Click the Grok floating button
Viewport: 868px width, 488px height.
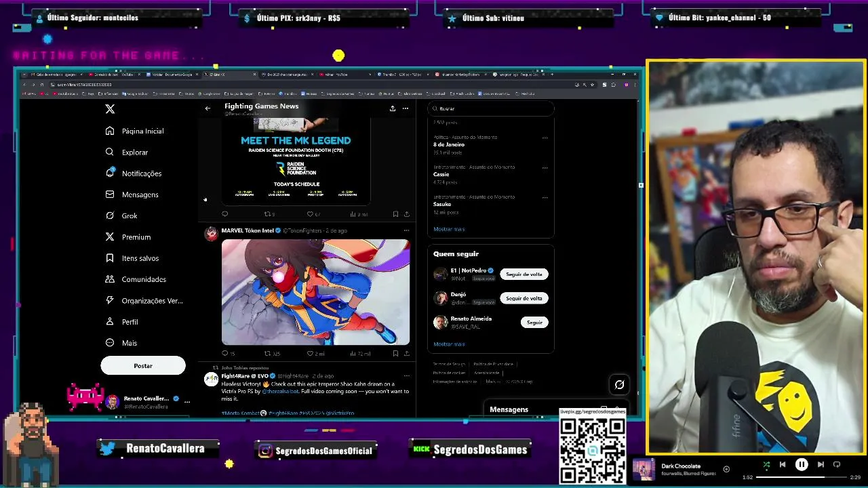point(619,385)
